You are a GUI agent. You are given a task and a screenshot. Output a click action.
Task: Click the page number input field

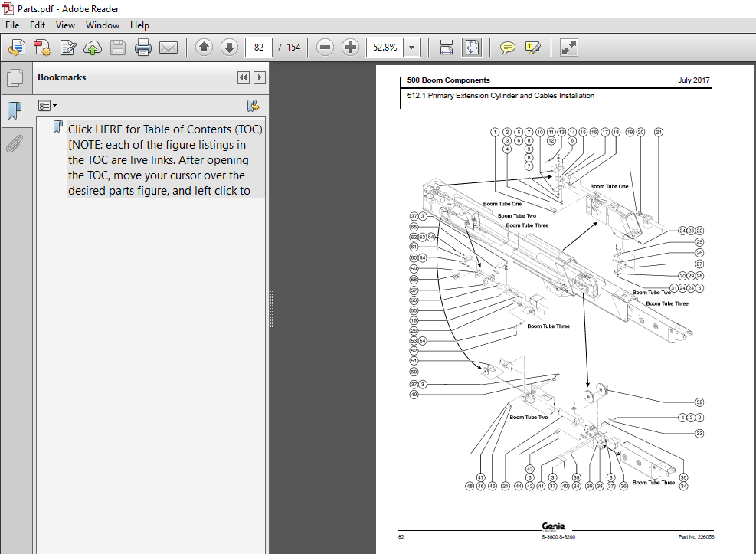pyautogui.click(x=259, y=48)
